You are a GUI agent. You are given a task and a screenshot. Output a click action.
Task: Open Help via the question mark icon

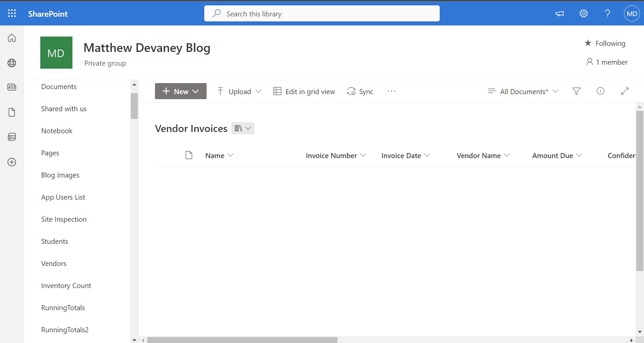[x=607, y=13]
